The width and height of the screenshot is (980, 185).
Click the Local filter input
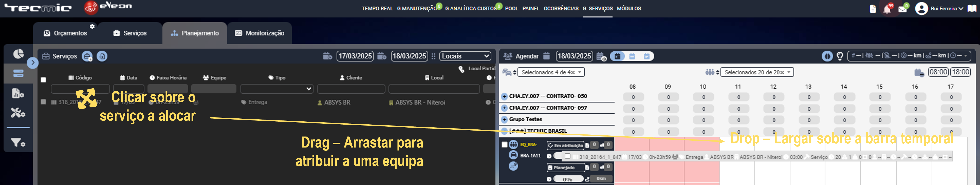pos(434,89)
